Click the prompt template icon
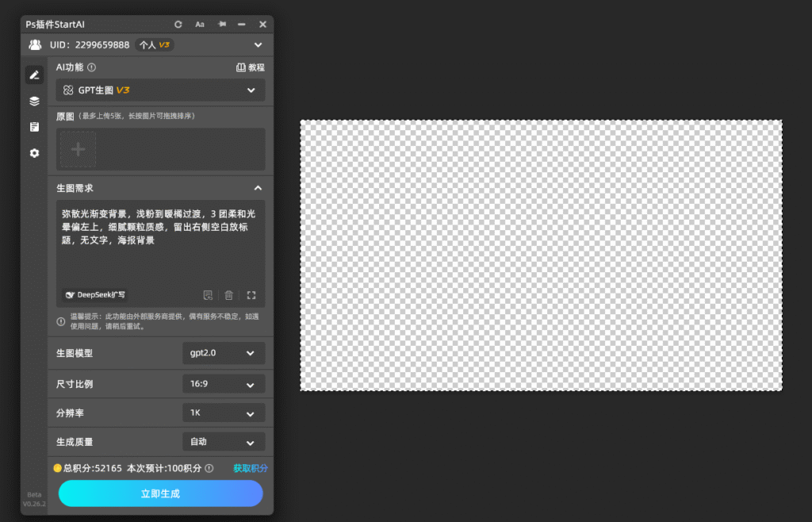The height and width of the screenshot is (522, 812). (208, 295)
